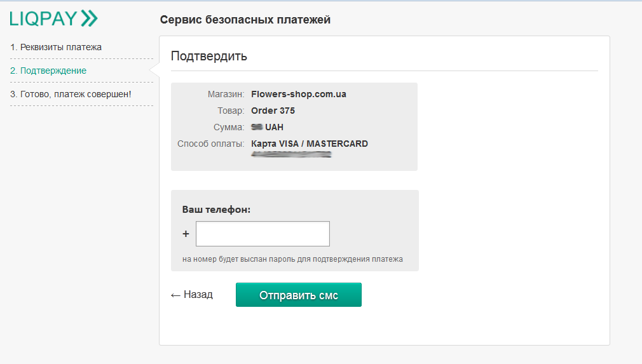Go back with the ← Назад link
This screenshot has height=364, width=642.
[x=192, y=295]
